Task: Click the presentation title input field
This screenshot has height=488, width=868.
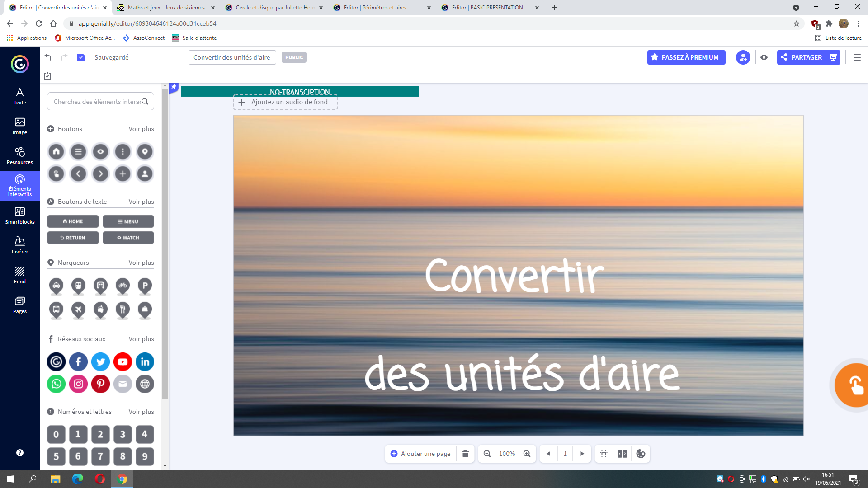Action: click(x=232, y=57)
